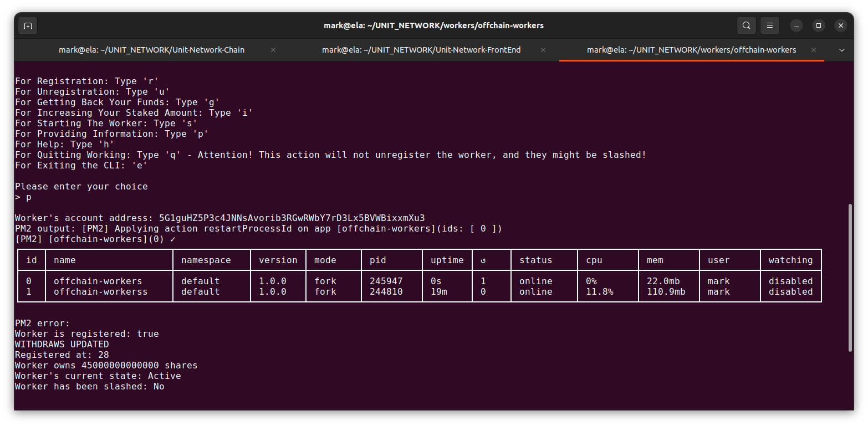Close the terminal window
868x426 pixels.
coord(841,25)
